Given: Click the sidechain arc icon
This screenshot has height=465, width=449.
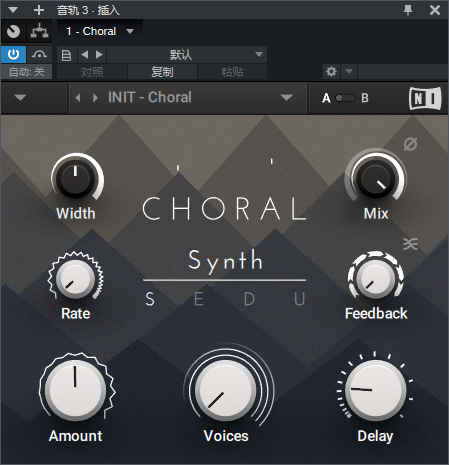Looking at the screenshot, I should click(x=39, y=54).
